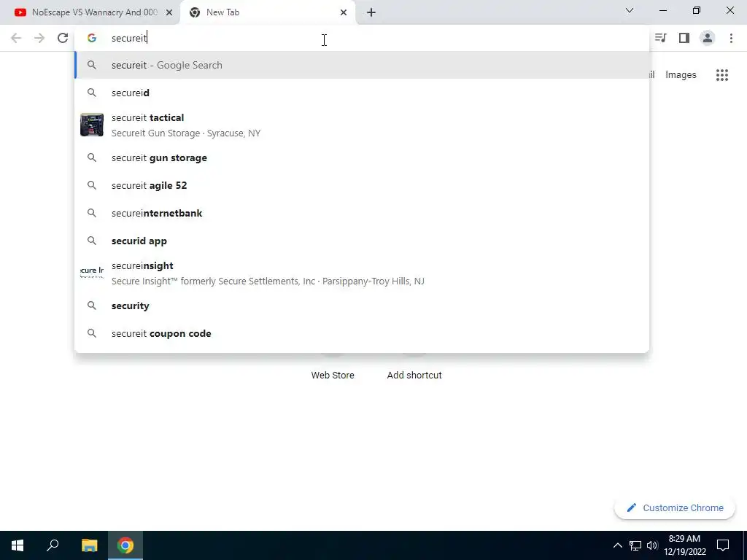Choose 'secureit gun storage' suggestion

click(x=362, y=157)
